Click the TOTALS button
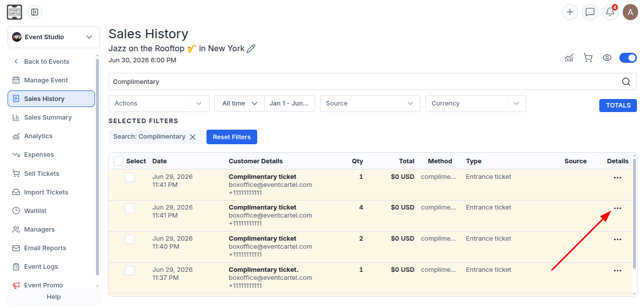Image resolution: width=644 pixels, height=306 pixels. click(x=618, y=106)
